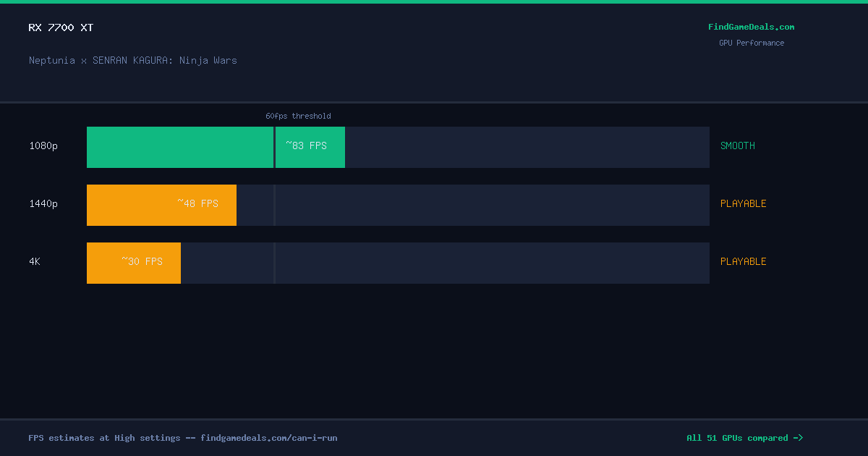Click the 1440p resolution label
The width and height of the screenshot is (868, 456).
[x=43, y=204]
